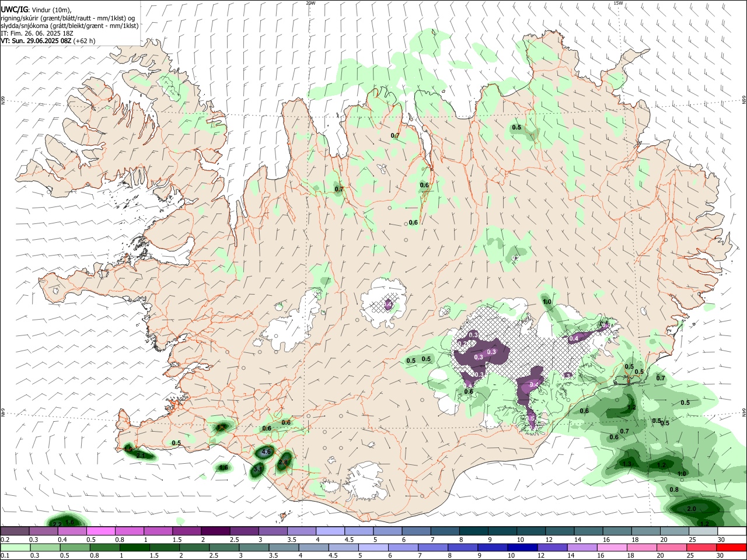Image resolution: width=747 pixels, height=560 pixels.
Task: Click the 3.1 precipitation value on the map
Action: coord(259,469)
